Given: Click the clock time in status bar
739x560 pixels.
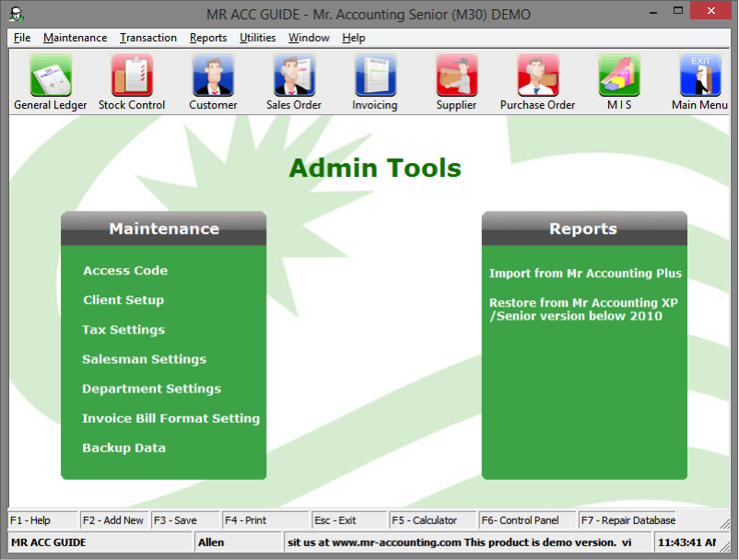Looking at the screenshot, I should tap(686, 542).
